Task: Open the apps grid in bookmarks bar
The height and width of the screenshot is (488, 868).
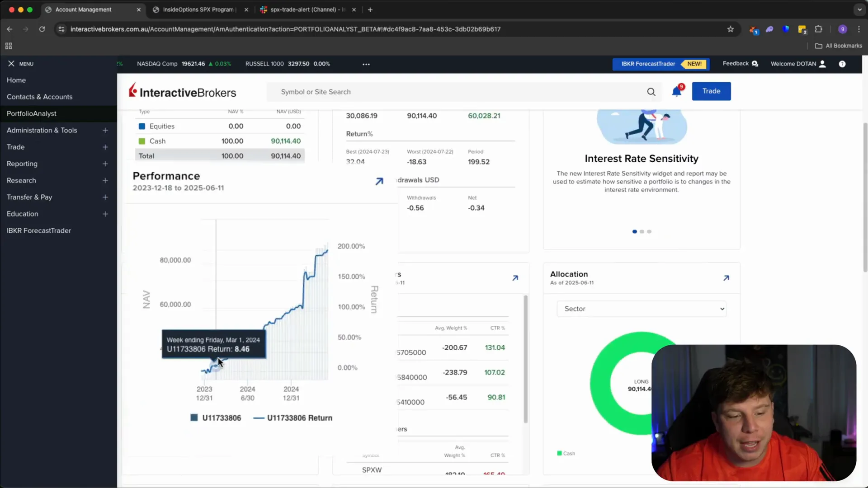Action: pyautogui.click(x=9, y=46)
